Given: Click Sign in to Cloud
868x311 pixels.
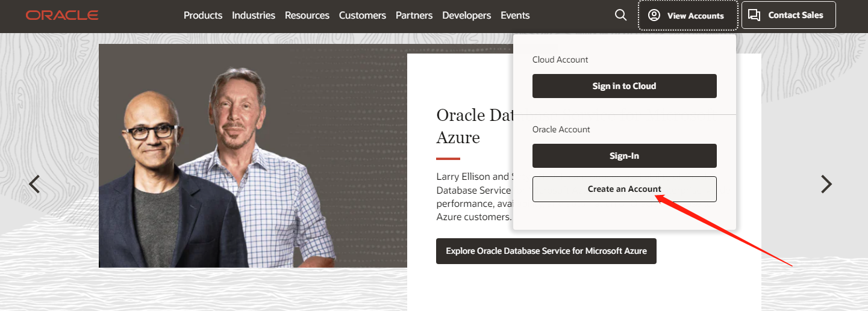Looking at the screenshot, I should coord(625,86).
